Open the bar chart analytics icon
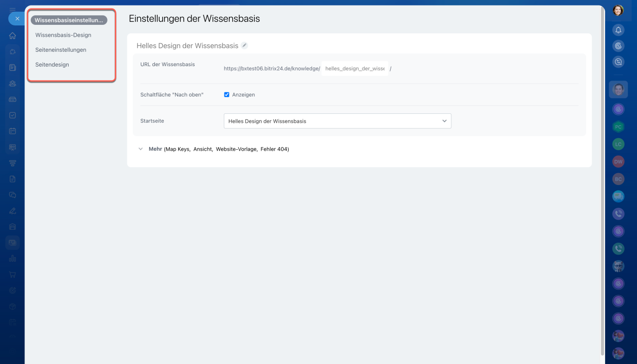Screen dimensions: 637x364 click(12, 259)
